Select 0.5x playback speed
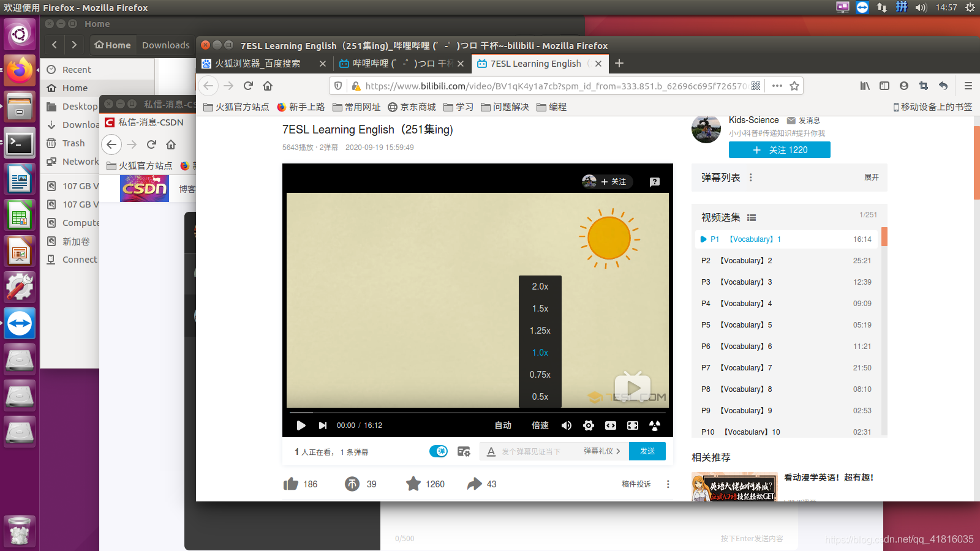Viewport: 980px width, 551px height. point(540,397)
